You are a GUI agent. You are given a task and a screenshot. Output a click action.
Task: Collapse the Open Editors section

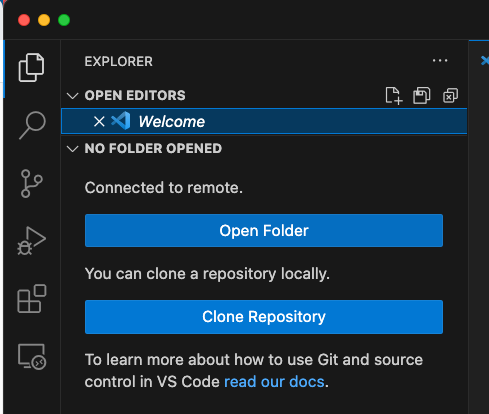(x=72, y=96)
